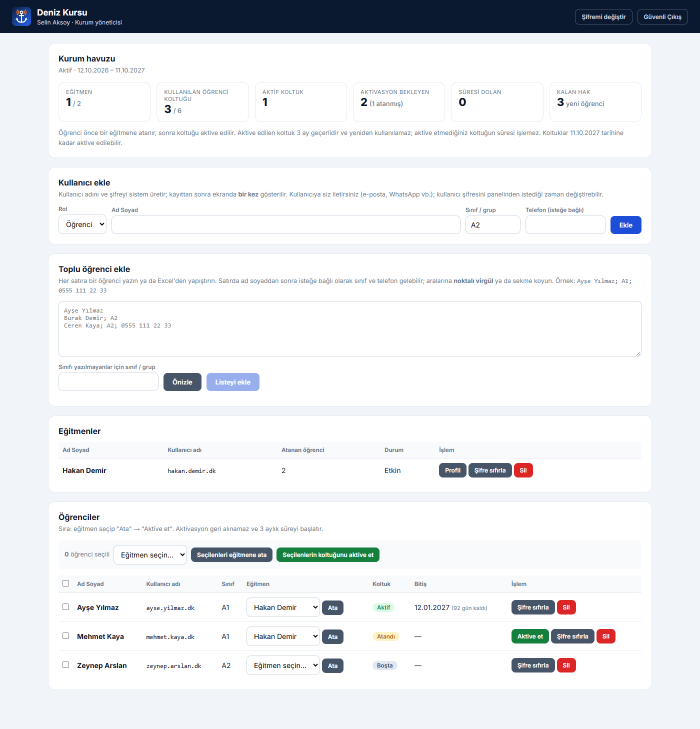Reset password for instructor Hakan Demir
This screenshot has width=700, height=729.
click(490, 470)
